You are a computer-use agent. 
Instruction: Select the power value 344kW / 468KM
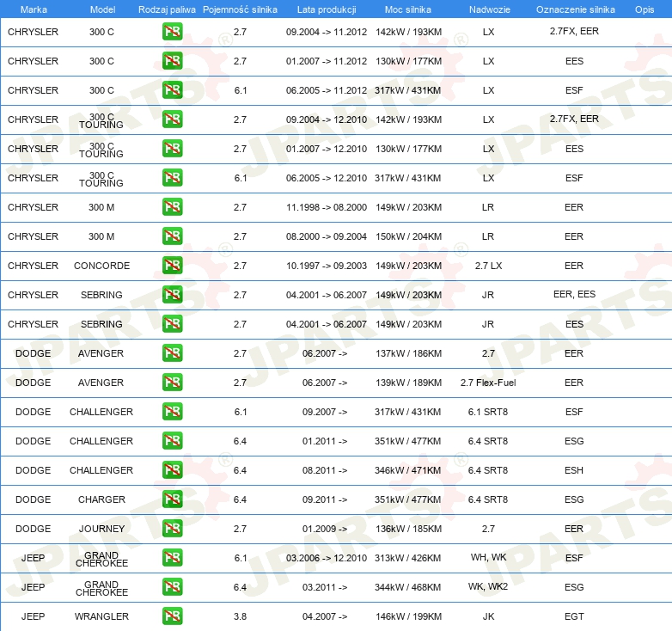point(407,587)
